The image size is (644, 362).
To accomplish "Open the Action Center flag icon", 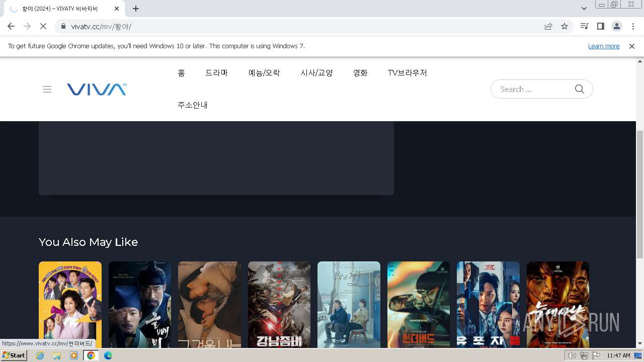I will 596,355.
